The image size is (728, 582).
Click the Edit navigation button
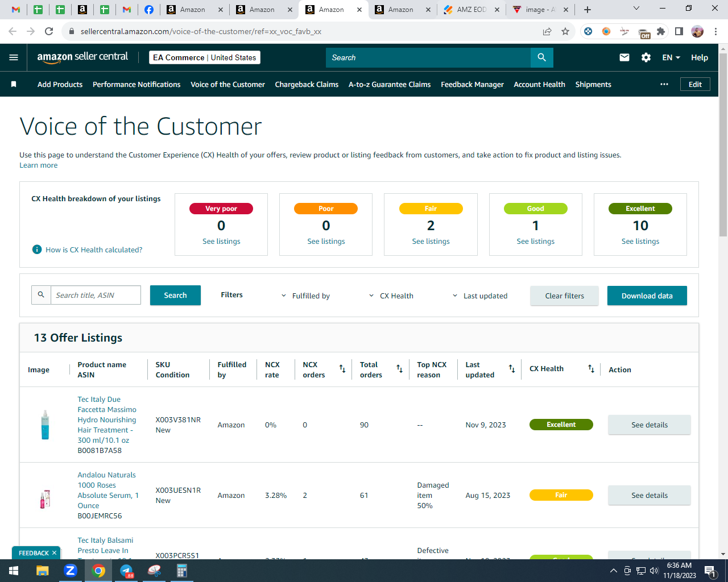click(695, 84)
